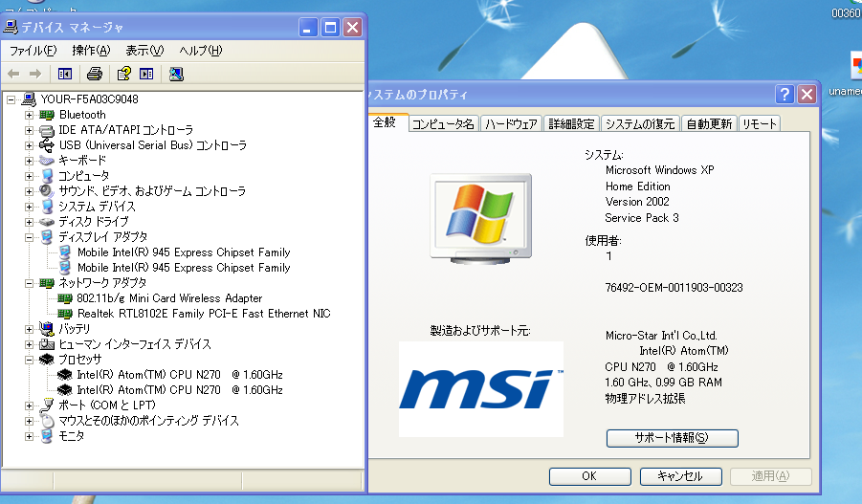The width and height of the screenshot is (862, 504).
Task: Expand the IDE ATA/ATAPI コントローラ node
Action: pos(29,130)
